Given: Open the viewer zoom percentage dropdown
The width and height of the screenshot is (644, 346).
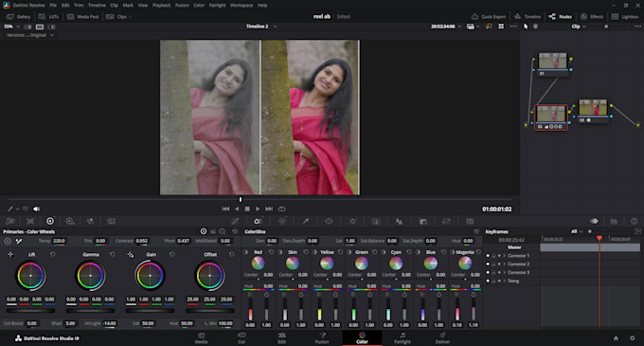Looking at the screenshot, I should pos(12,27).
